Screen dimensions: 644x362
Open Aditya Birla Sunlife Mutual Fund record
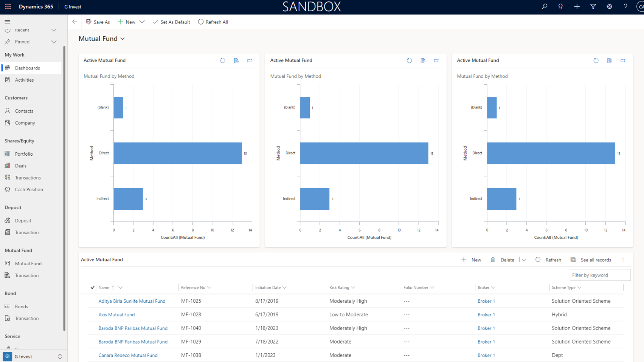click(132, 301)
